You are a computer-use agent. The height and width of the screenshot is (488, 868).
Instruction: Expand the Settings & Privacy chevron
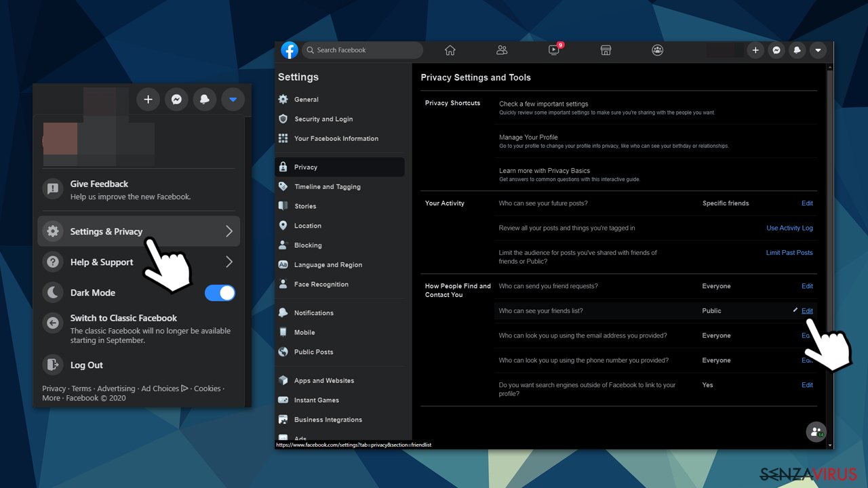point(229,231)
